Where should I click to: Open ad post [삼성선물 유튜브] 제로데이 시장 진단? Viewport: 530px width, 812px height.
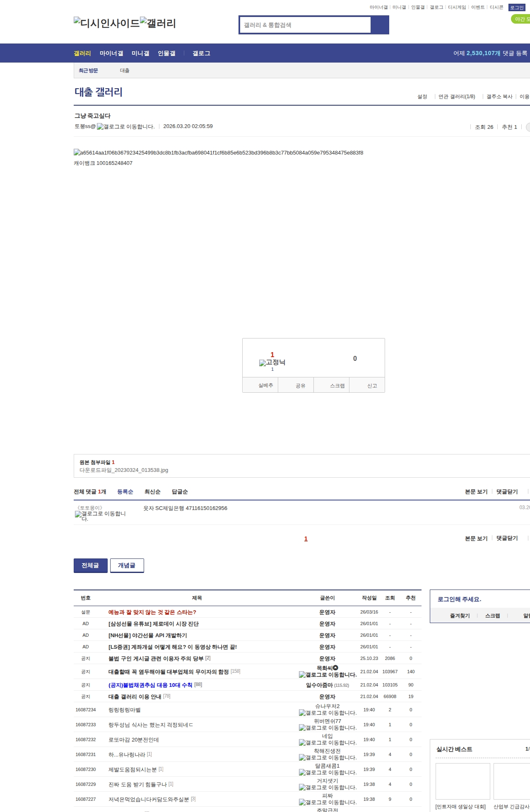coord(154,624)
